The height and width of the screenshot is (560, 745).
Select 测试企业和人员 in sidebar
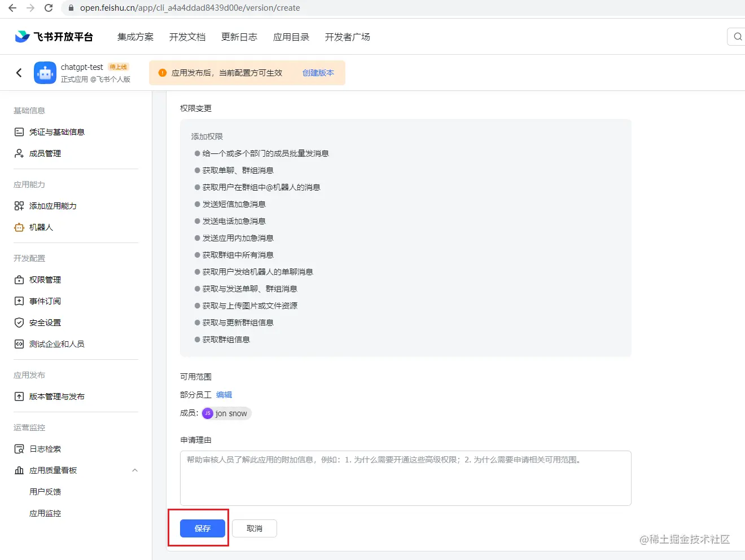57,344
